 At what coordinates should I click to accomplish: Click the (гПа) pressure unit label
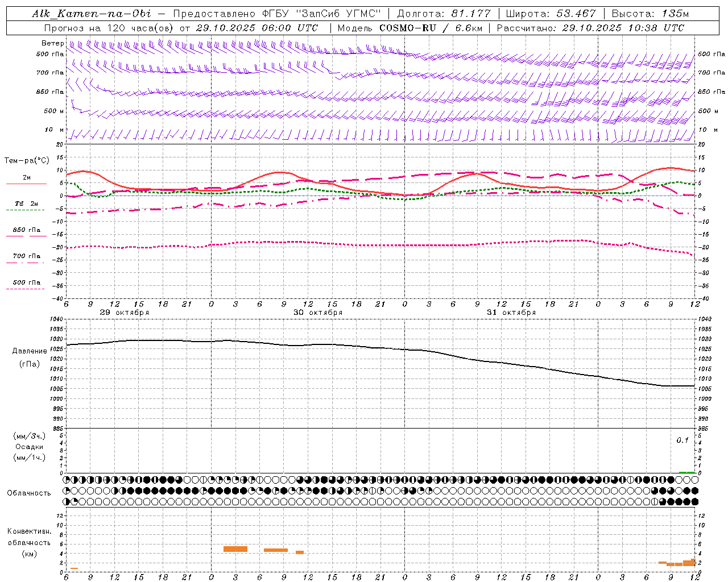point(30,364)
